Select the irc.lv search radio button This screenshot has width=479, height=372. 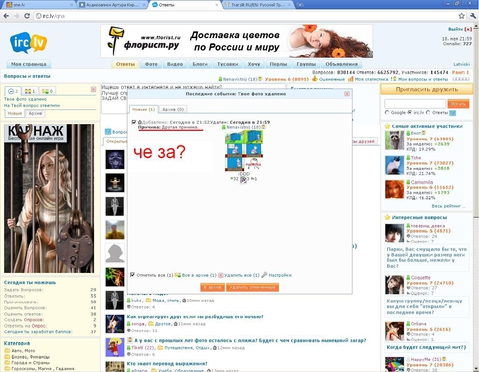click(410, 113)
